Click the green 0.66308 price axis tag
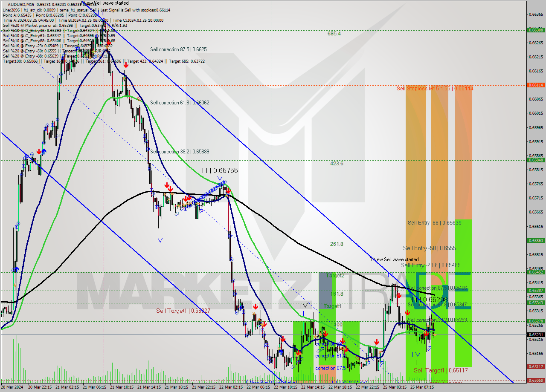Viewport: 546px width, 392px height. 536,30
